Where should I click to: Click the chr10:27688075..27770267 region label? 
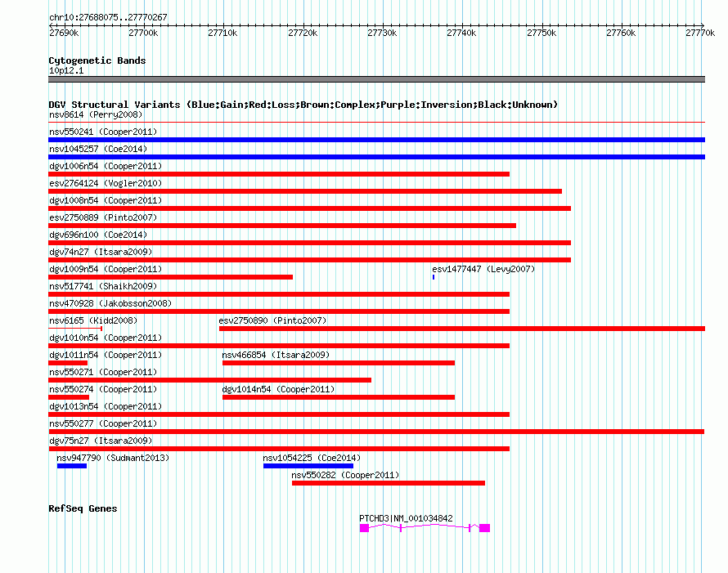(x=108, y=17)
